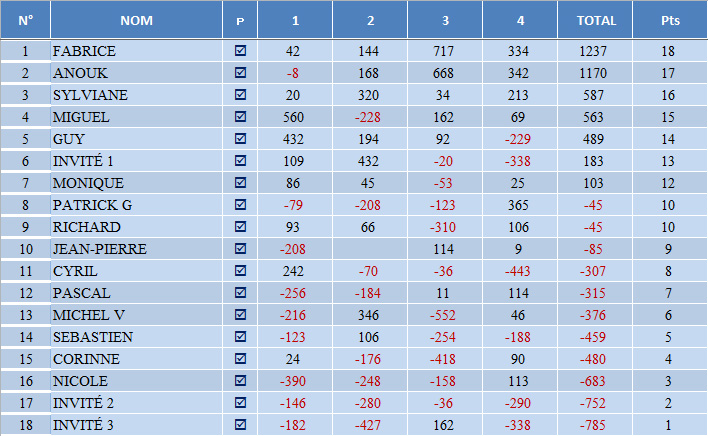
Task: Select the P column header
Action: (240, 20)
